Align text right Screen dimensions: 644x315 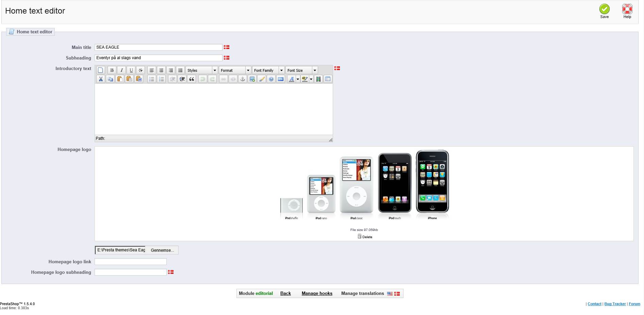pos(171,70)
